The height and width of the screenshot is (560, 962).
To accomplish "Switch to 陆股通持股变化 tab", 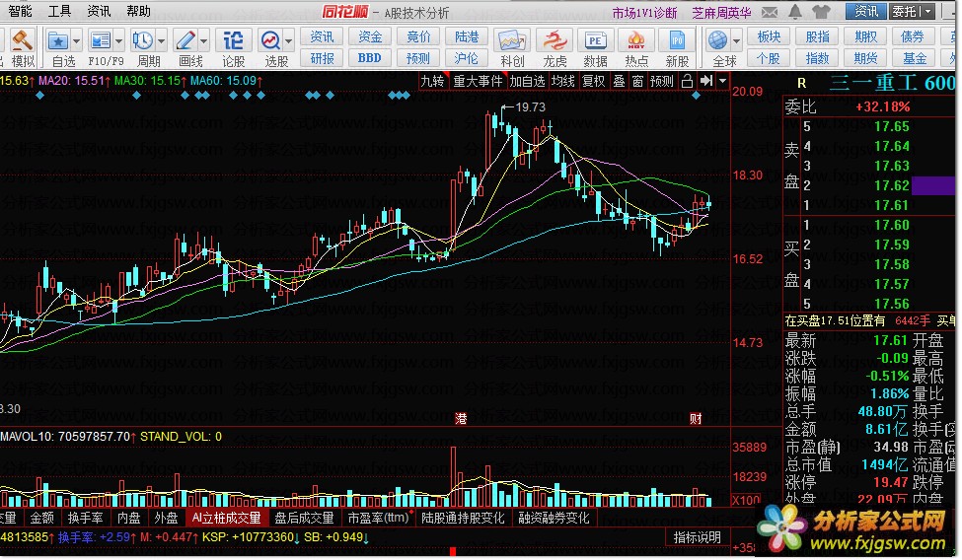I will [463, 518].
